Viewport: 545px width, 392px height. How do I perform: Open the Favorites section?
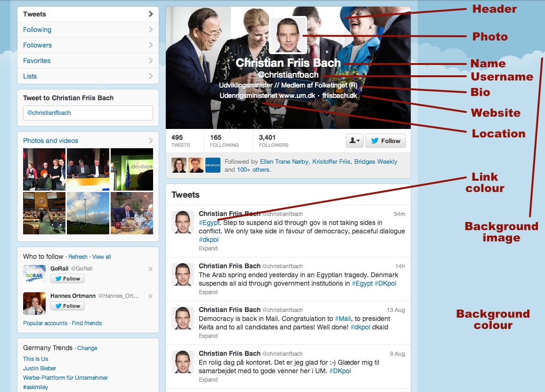tap(88, 61)
